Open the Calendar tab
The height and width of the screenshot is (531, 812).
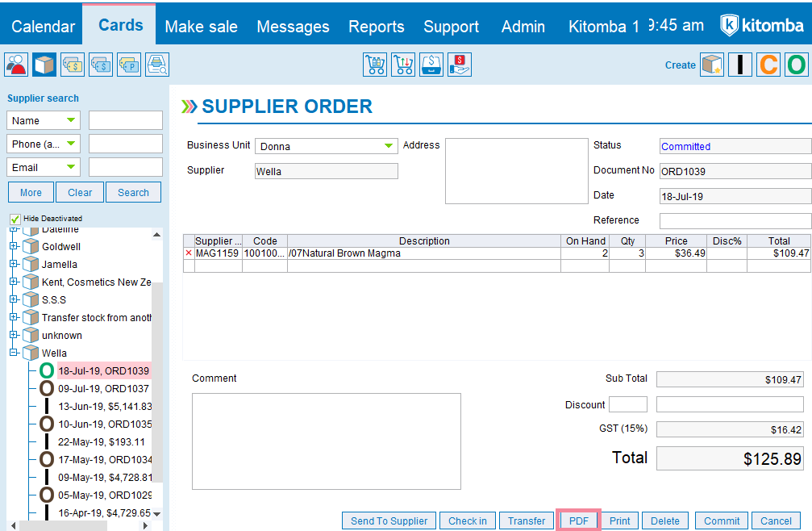(43, 27)
